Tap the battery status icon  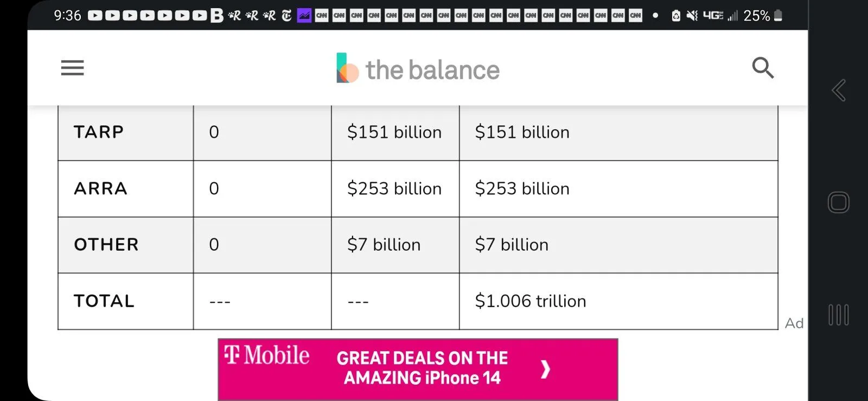(x=778, y=16)
